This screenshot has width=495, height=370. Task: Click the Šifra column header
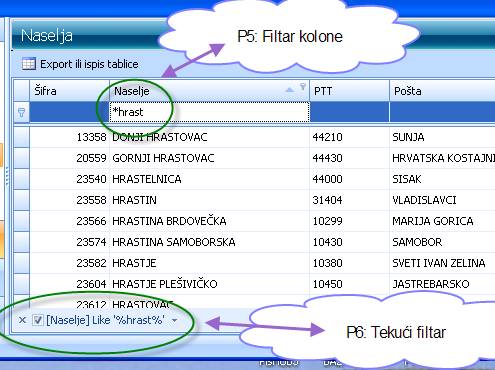coord(70,91)
